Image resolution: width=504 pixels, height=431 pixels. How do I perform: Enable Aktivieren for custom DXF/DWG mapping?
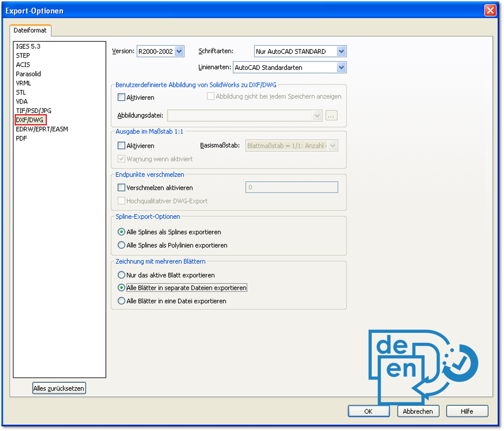pyautogui.click(x=122, y=97)
